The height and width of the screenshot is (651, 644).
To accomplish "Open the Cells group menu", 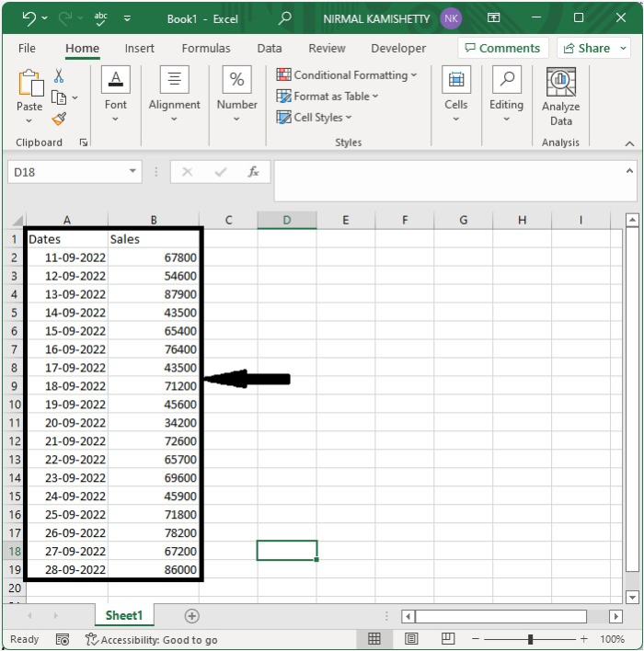I will [x=456, y=94].
